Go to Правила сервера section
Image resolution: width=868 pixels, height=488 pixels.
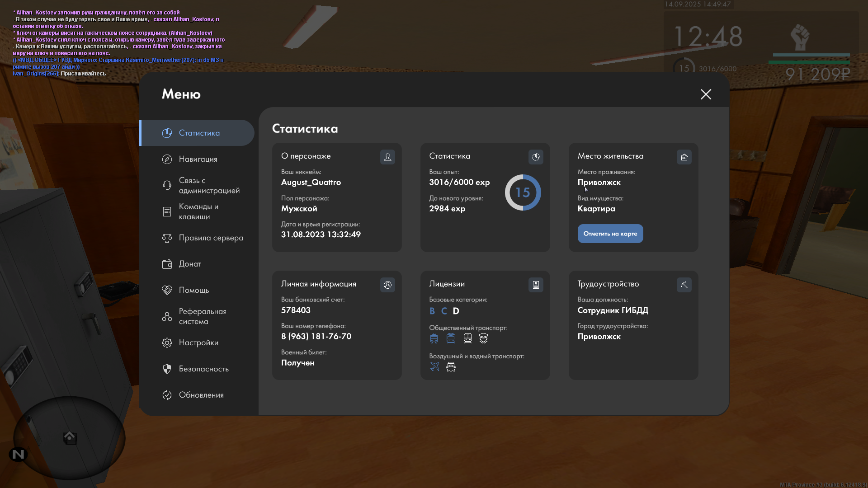211,238
